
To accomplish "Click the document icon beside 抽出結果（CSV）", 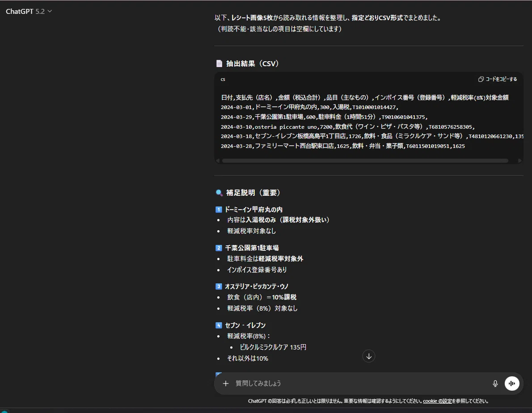I will coord(219,63).
